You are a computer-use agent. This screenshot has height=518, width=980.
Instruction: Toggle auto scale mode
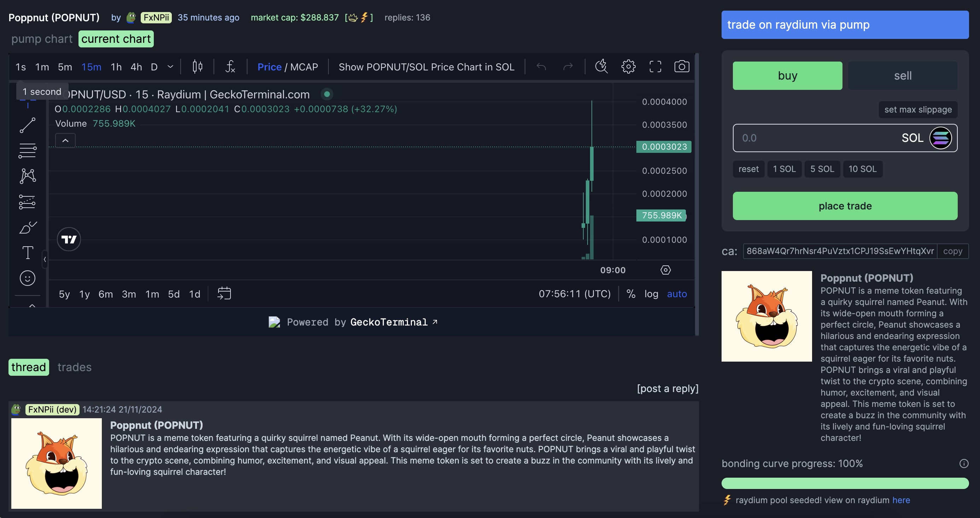tap(677, 294)
